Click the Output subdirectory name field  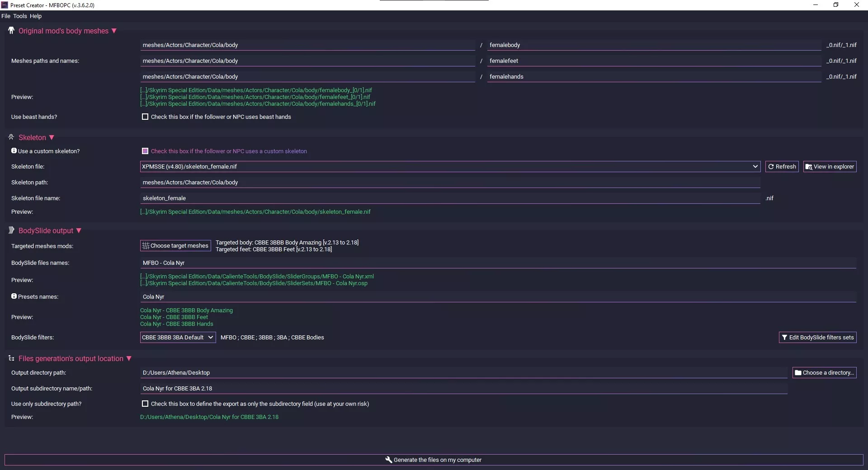(464, 388)
